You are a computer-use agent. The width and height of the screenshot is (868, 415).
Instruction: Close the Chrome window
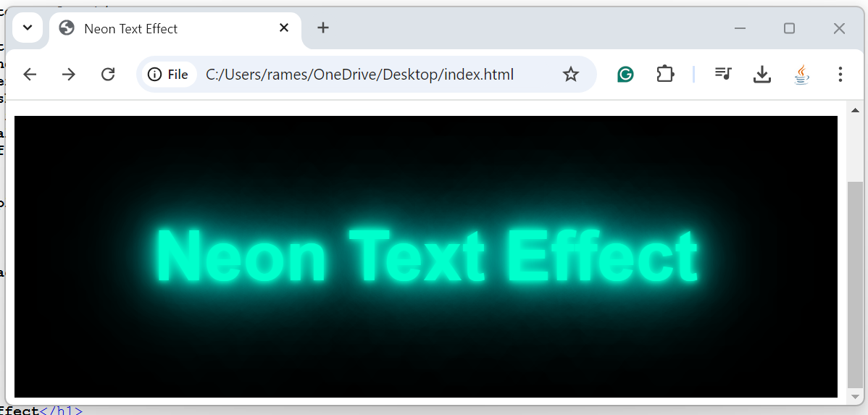tap(839, 28)
